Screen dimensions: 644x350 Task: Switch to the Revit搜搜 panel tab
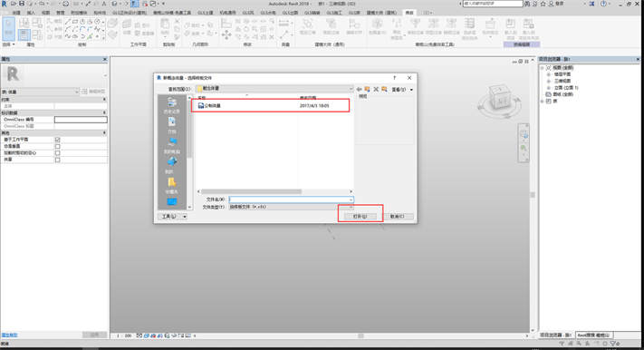pyautogui.click(x=594, y=335)
